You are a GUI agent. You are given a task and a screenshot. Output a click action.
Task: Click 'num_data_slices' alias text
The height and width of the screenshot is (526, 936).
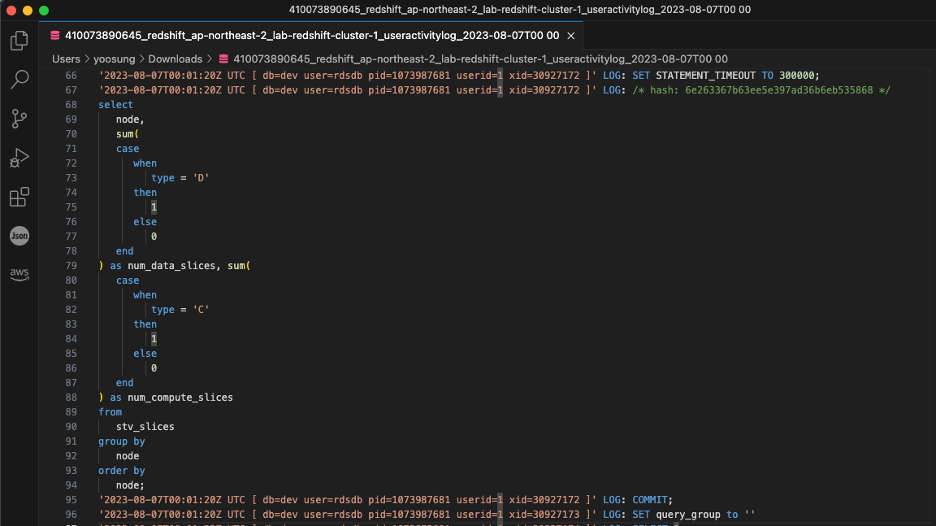click(x=171, y=266)
